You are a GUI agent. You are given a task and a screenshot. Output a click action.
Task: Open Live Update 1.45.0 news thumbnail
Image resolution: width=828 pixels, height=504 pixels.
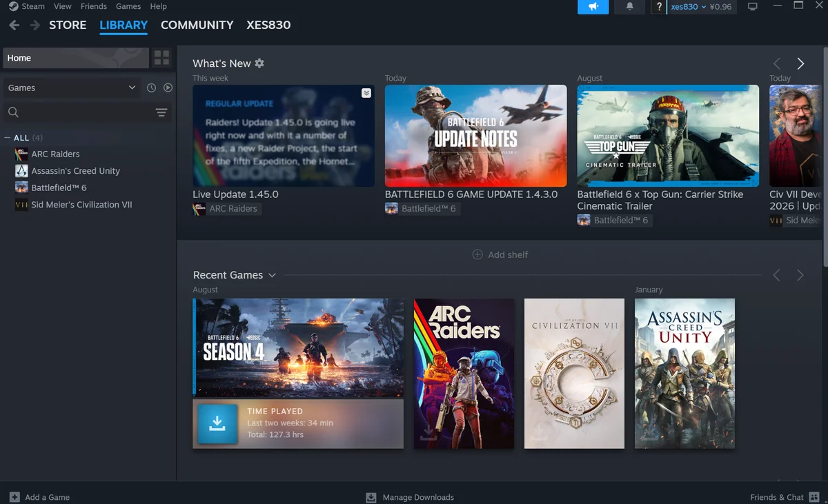tap(284, 136)
